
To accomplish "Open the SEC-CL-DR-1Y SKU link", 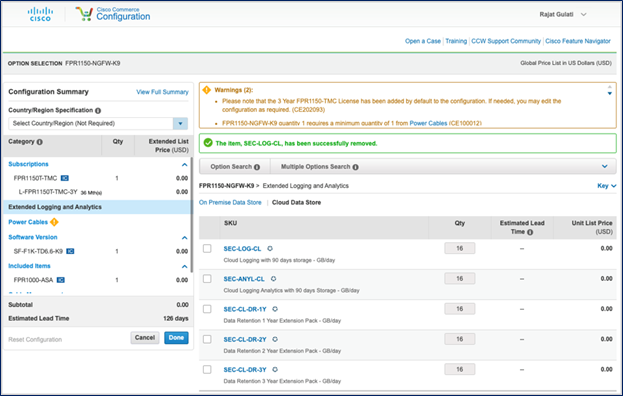I will [x=245, y=309].
